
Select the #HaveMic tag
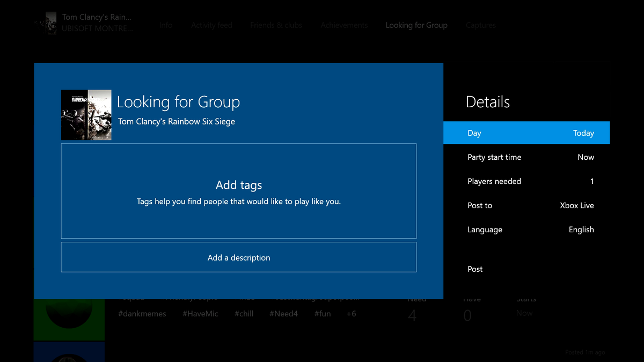pos(200,314)
